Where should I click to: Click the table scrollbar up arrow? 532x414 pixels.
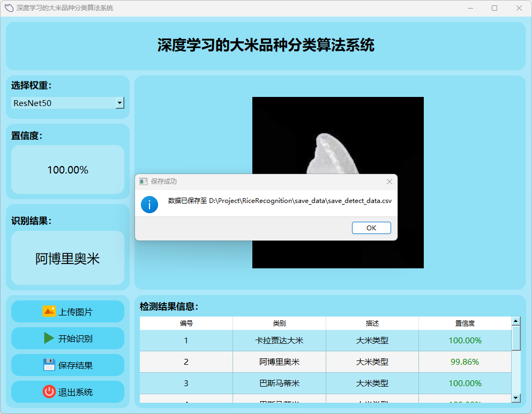tap(516, 321)
